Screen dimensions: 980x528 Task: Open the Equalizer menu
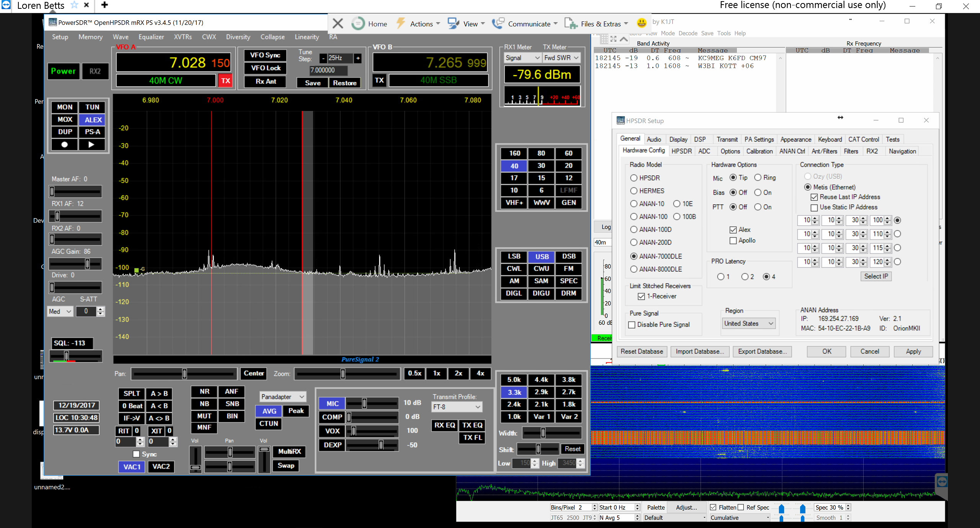click(x=151, y=37)
